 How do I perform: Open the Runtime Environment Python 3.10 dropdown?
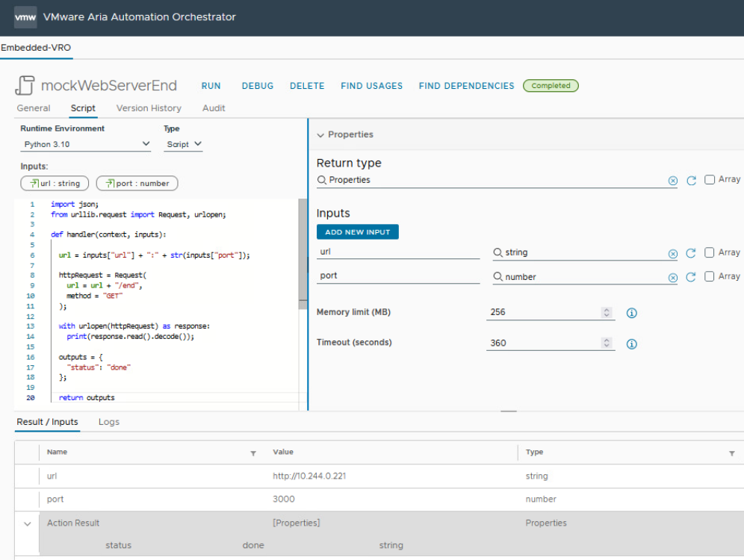click(85, 144)
